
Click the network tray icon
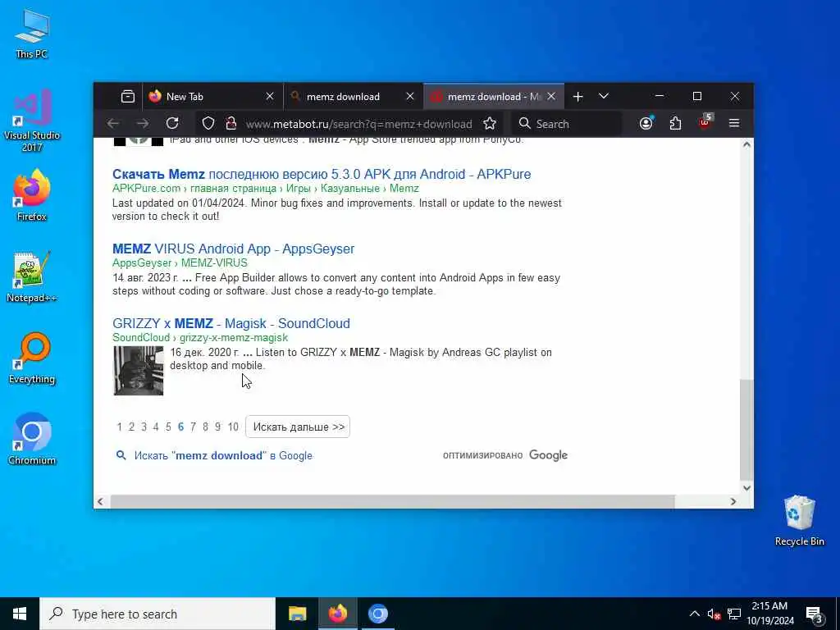(734, 614)
